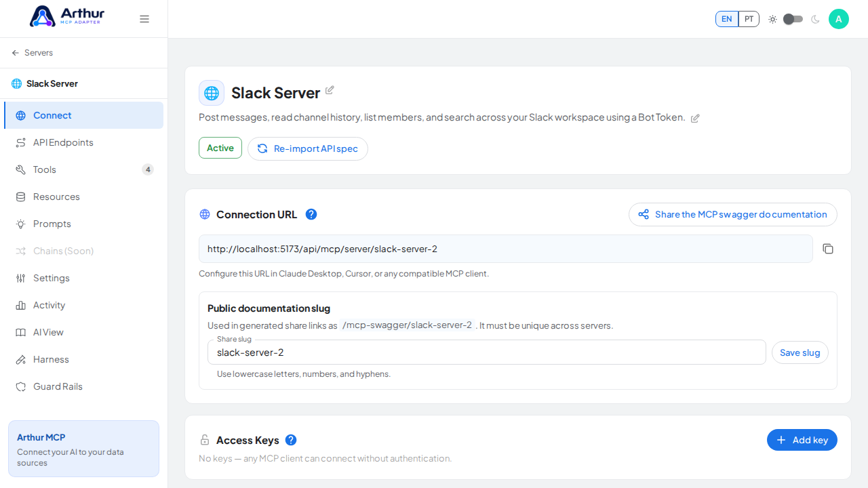Open Prompts in the sidebar
Screen dimensions: 868x488
click(x=83, y=224)
